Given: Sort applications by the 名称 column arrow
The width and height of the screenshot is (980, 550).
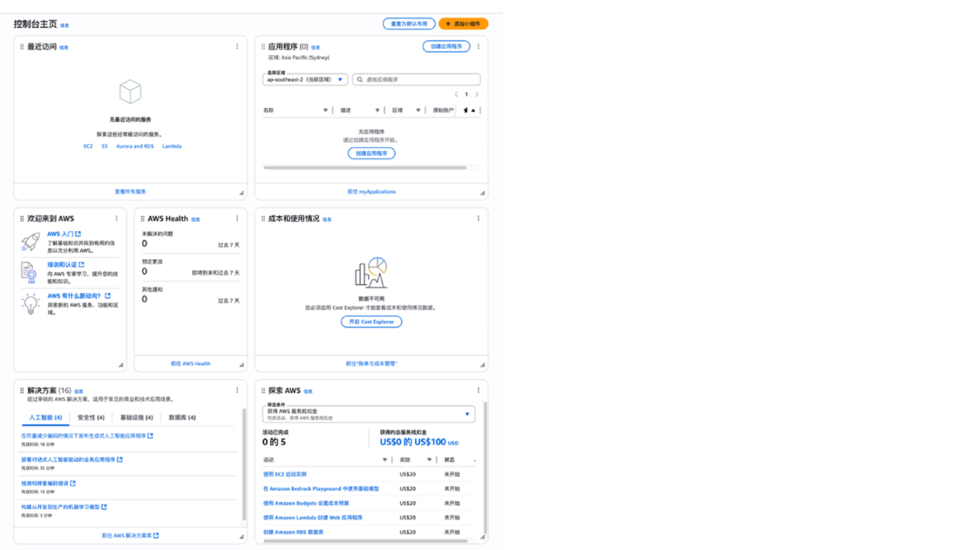Looking at the screenshot, I should click(x=325, y=110).
